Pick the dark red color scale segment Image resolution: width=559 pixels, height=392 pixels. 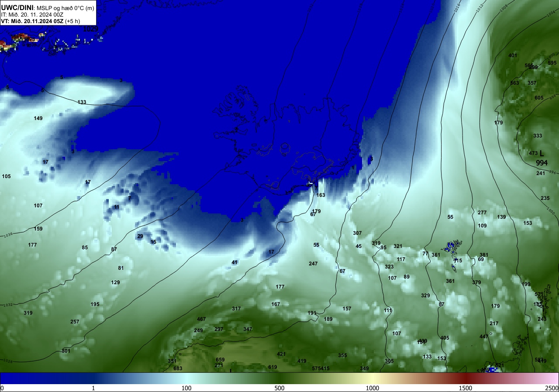click(x=466, y=378)
